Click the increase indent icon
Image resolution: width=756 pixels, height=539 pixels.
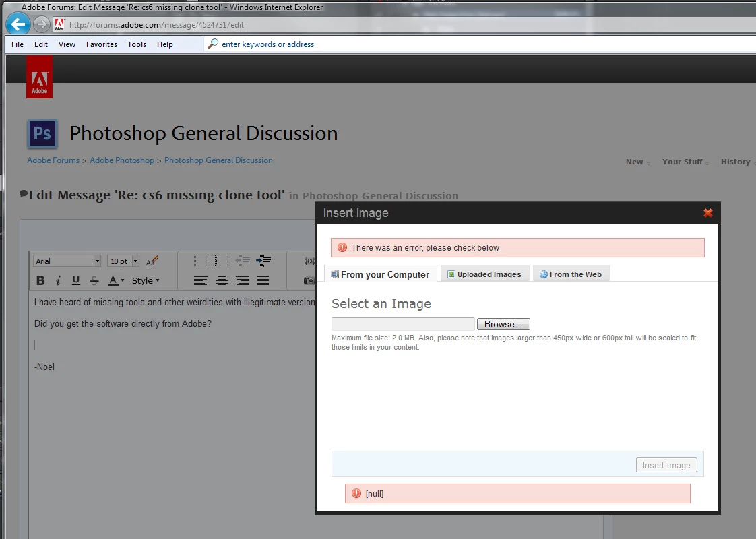click(x=263, y=261)
